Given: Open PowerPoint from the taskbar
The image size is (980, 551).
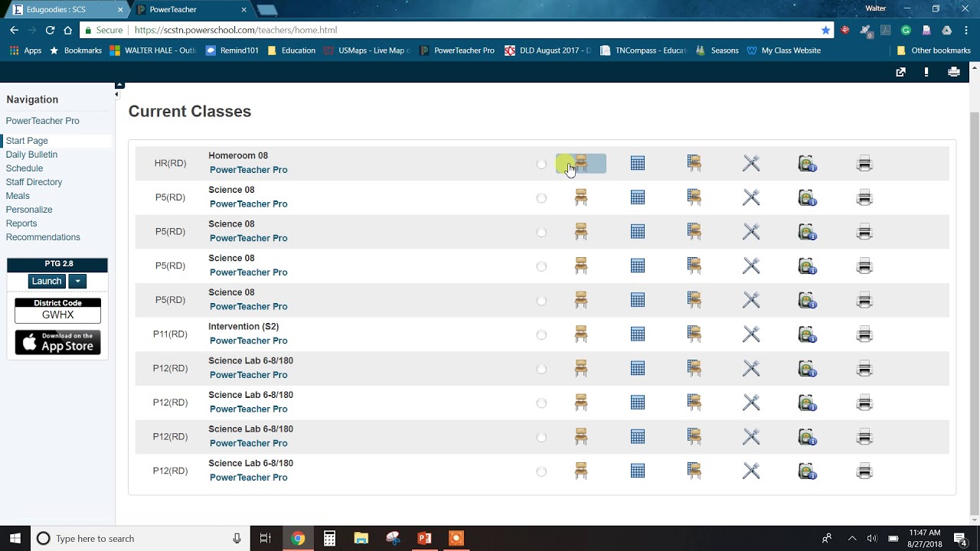Looking at the screenshot, I should pos(424,539).
